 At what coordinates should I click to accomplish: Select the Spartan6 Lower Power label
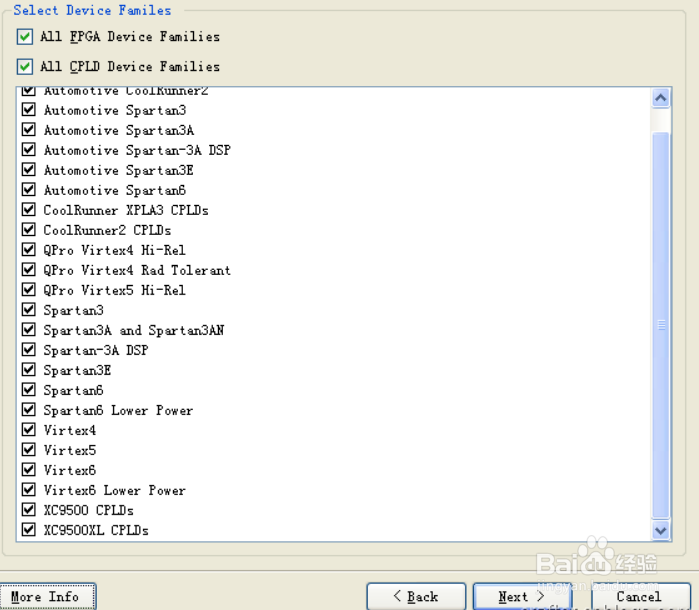click(x=118, y=410)
